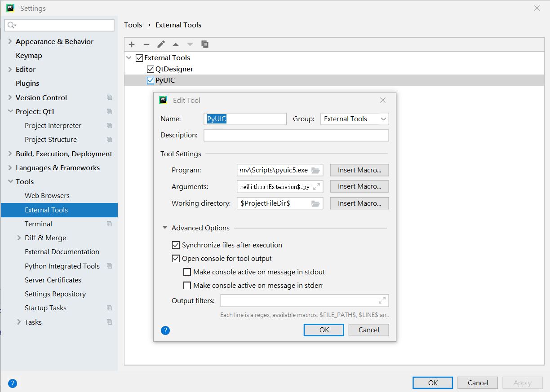Image resolution: width=550 pixels, height=392 pixels.
Task: Select Plugins in settings sidebar
Action: pyautogui.click(x=27, y=84)
